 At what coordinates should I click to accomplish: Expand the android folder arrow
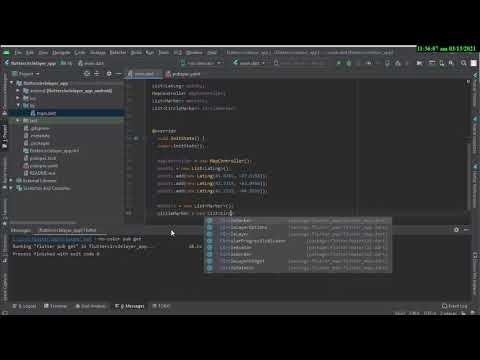tap(18, 91)
